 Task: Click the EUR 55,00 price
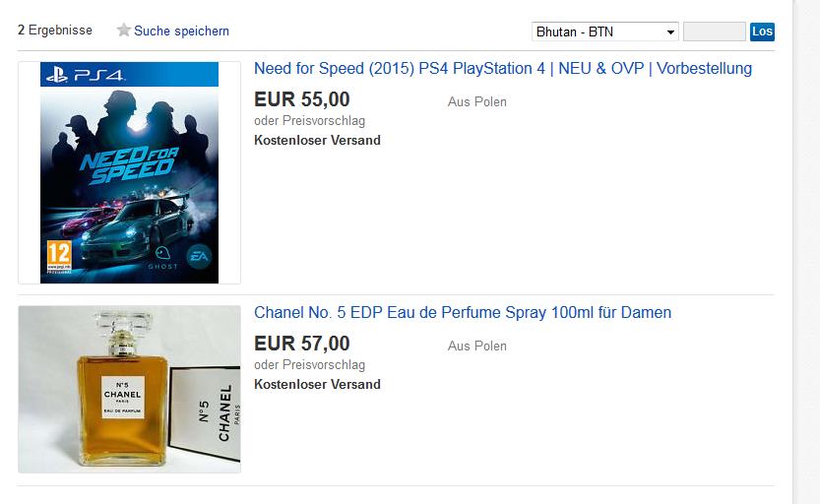[302, 99]
